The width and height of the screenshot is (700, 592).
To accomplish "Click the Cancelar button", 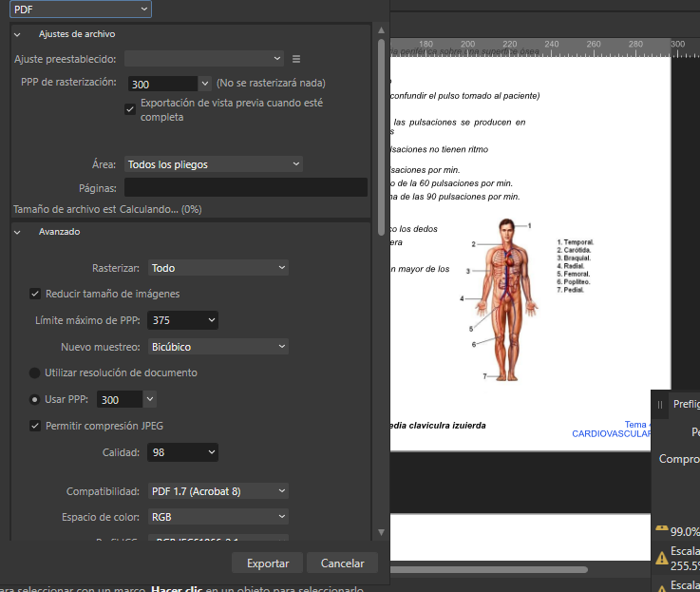I will click(342, 563).
